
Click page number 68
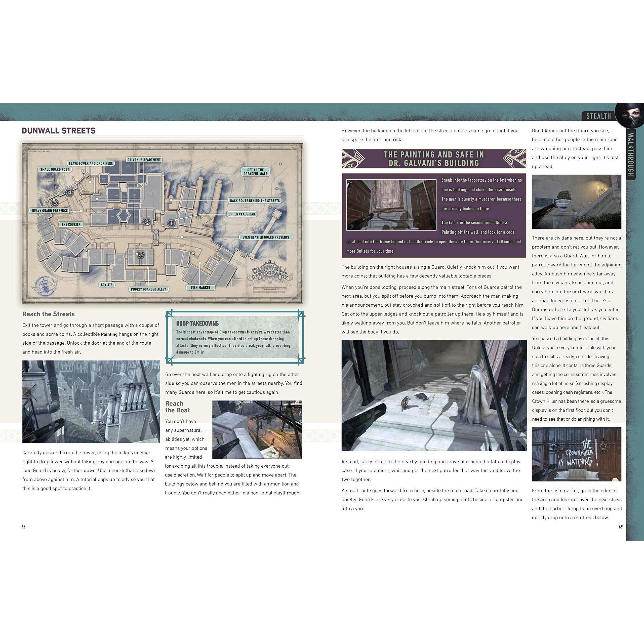click(x=23, y=527)
